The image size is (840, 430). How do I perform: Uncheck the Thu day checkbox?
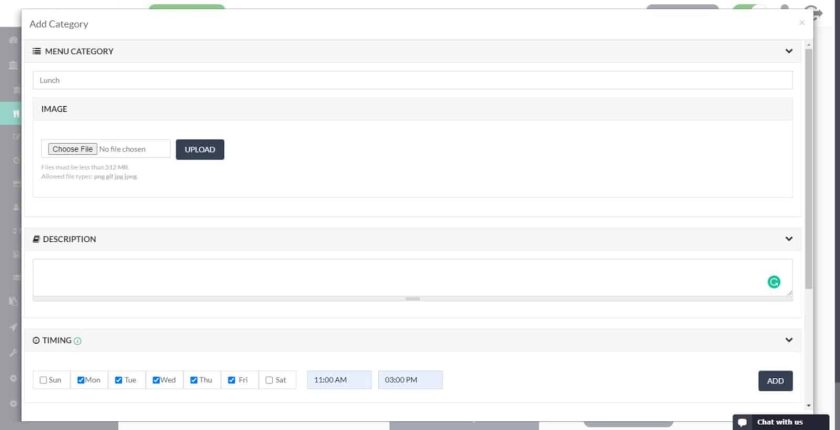(x=194, y=380)
